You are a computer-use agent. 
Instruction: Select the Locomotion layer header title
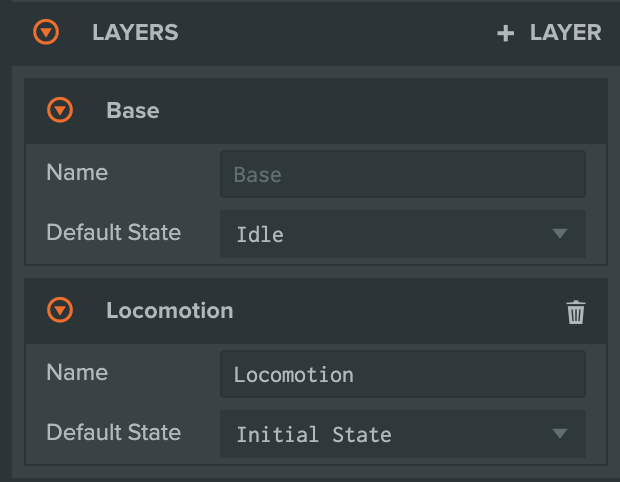[170, 310]
